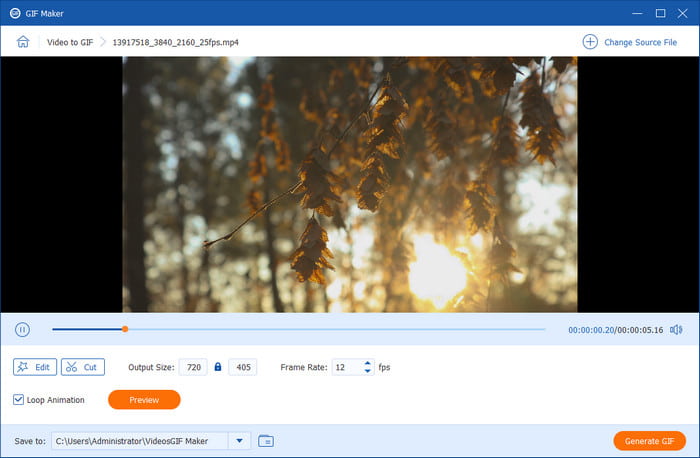Screen dimensions: 700x458
Task: Select the Video to GIF breadcrumb
Action: coord(68,42)
